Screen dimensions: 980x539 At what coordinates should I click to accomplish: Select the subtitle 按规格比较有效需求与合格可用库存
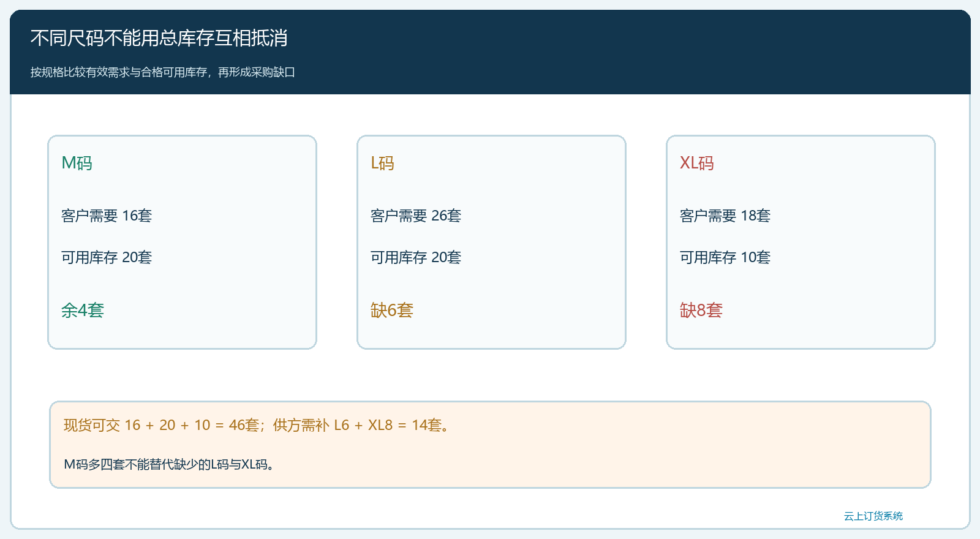(119, 72)
